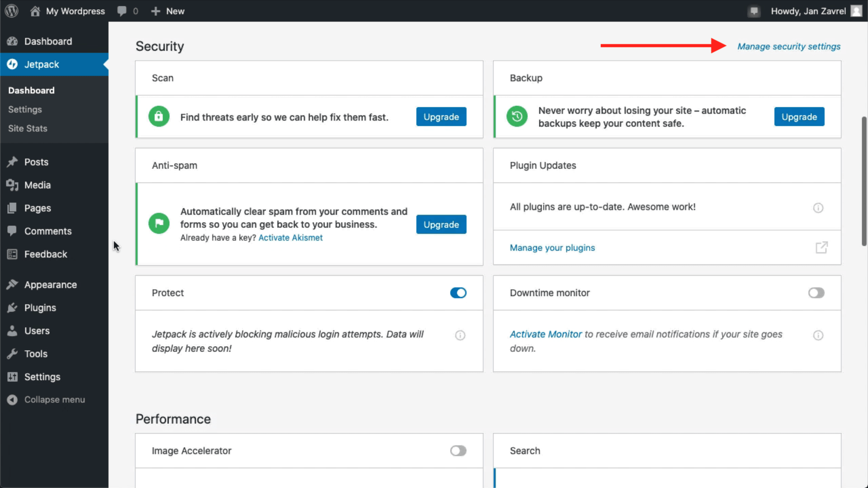Click the Pages icon in the sidebar
Image resolution: width=868 pixels, height=488 pixels.
tap(12, 208)
